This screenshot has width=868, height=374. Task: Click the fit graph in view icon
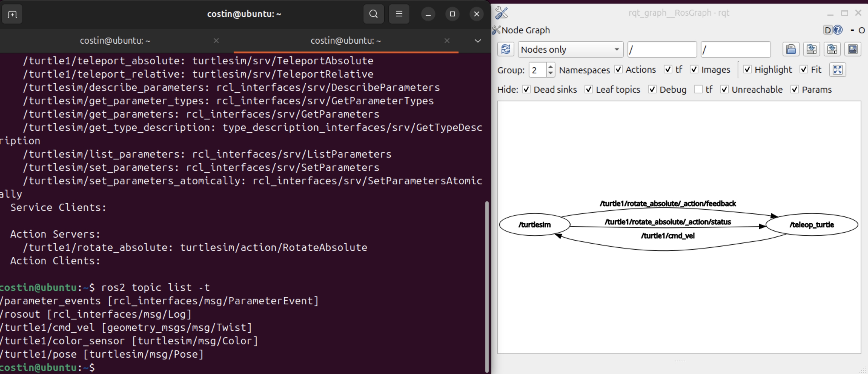click(837, 70)
